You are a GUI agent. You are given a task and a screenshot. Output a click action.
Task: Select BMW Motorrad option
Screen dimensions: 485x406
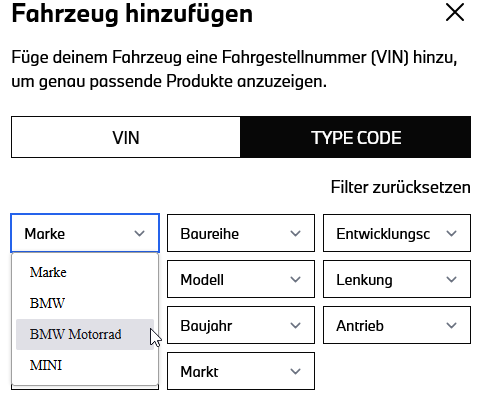85,334
